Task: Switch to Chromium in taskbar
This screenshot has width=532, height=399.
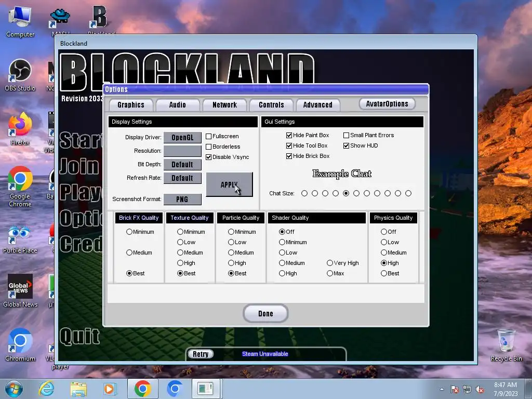Action: [175, 389]
